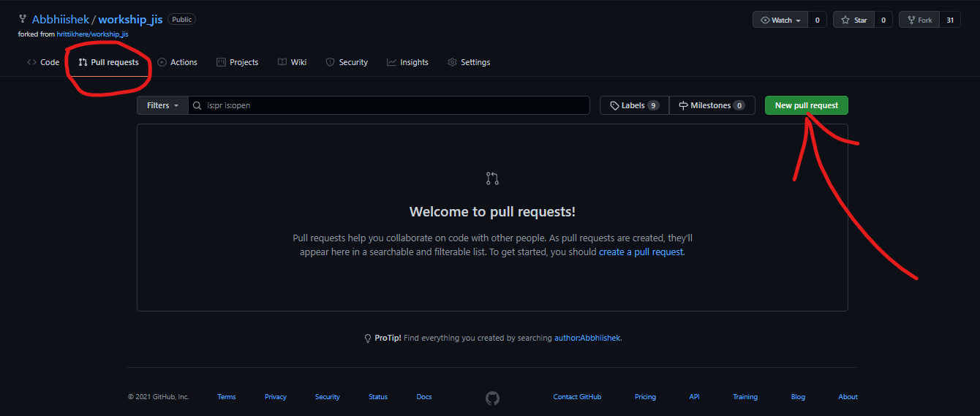The image size is (980, 416).
Task: Open the Pull requests tab
Action: (x=109, y=62)
